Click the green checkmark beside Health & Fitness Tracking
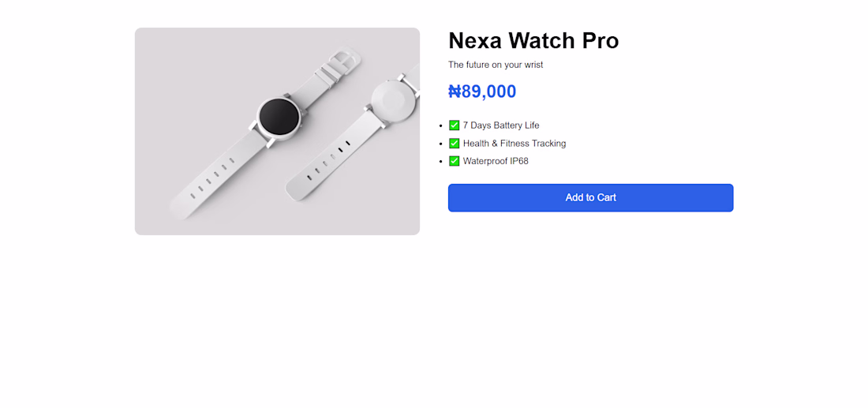Screen dimensions: 868x408 click(454, 144)
